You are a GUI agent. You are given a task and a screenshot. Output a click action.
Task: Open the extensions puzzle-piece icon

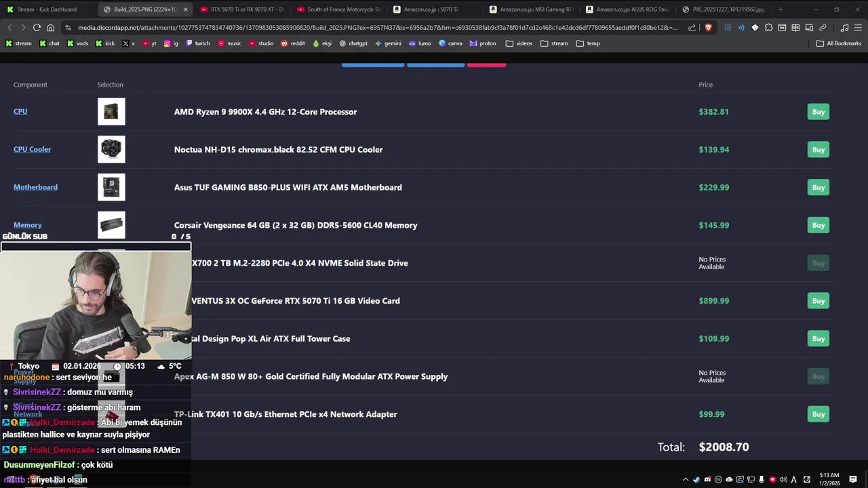pos(768,28)
